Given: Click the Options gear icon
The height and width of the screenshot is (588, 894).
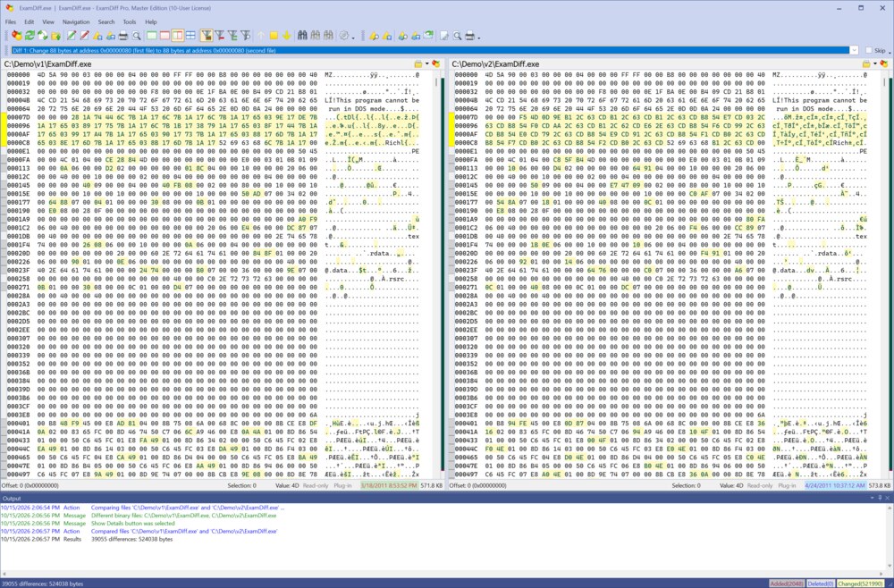Looking at the screenshot, I should point(344,36).
